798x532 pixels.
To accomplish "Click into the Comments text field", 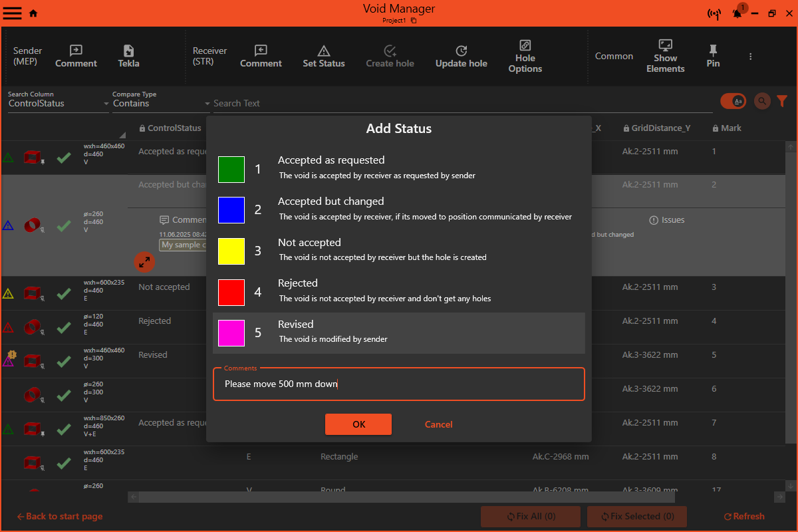I will tap(399, 384).
